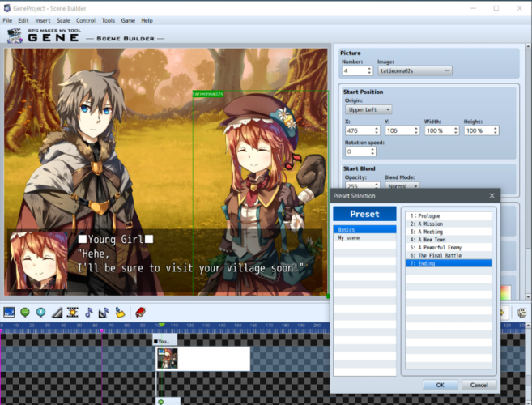
Task: Open the Scale menu
Action: 63,21
